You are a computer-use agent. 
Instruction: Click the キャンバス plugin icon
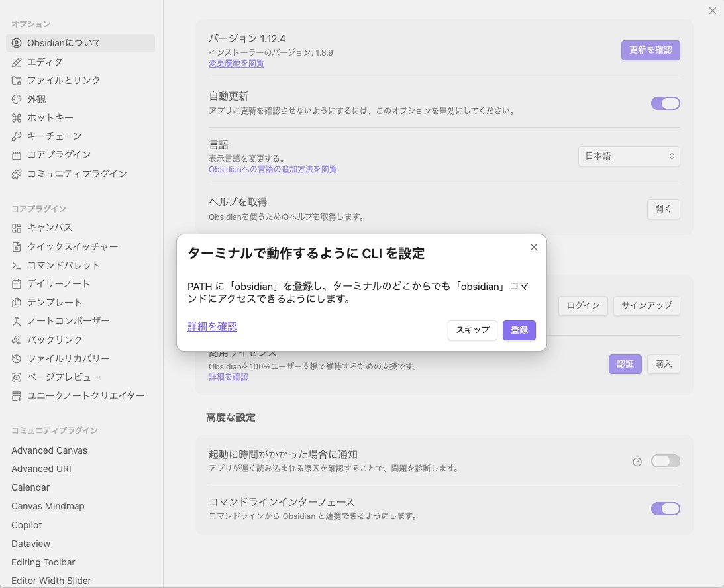point(16,227)
